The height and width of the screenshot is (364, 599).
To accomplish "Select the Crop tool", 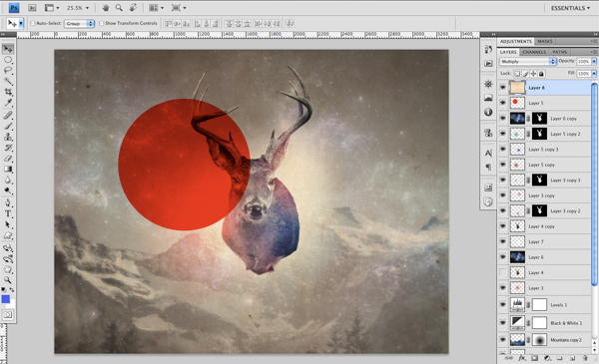I will [x=8, y=92].
